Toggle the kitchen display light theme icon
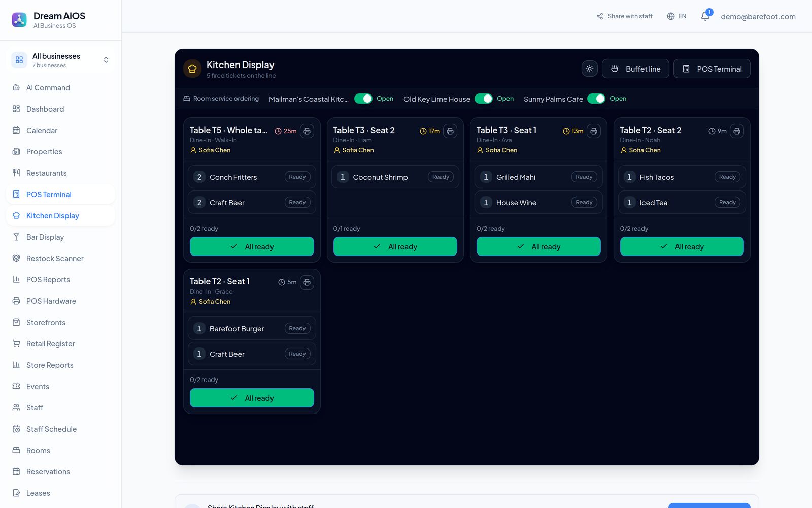Viewport: 812px width, 508px height. pos(590,69)
